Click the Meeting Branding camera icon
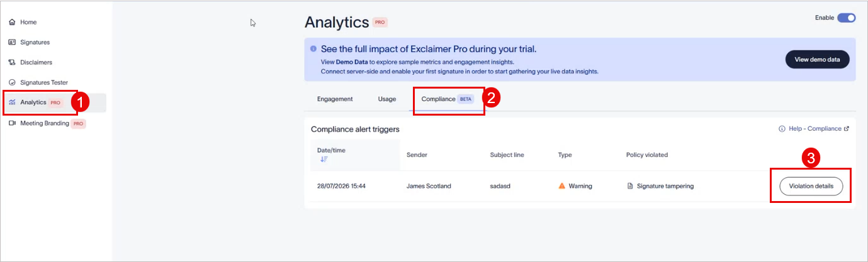The height and width of the screenshot is (262, 868). (12, 123)
